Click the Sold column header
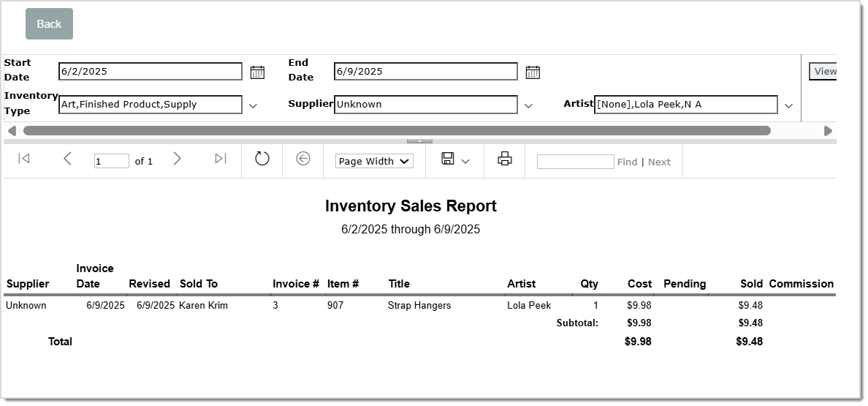Viewport: 868px width, 406px height. pyautogui.click(x=751, y=284)
